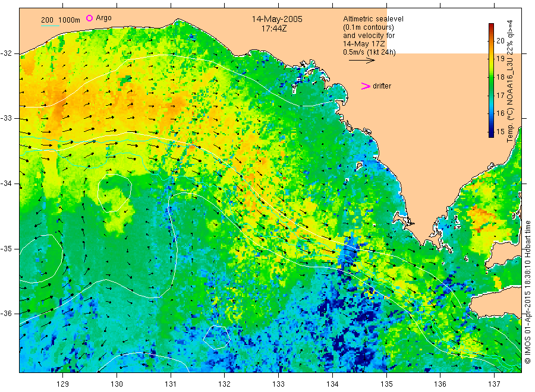Click the cyan 200m depth contour legend line
535x392 pixels.
click(x=50, y=25)
